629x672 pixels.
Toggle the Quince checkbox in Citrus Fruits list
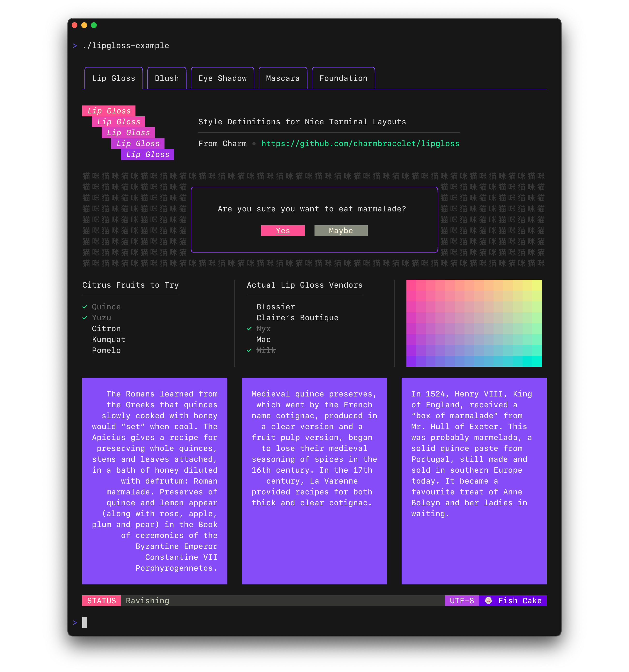[x=84, y=306]
